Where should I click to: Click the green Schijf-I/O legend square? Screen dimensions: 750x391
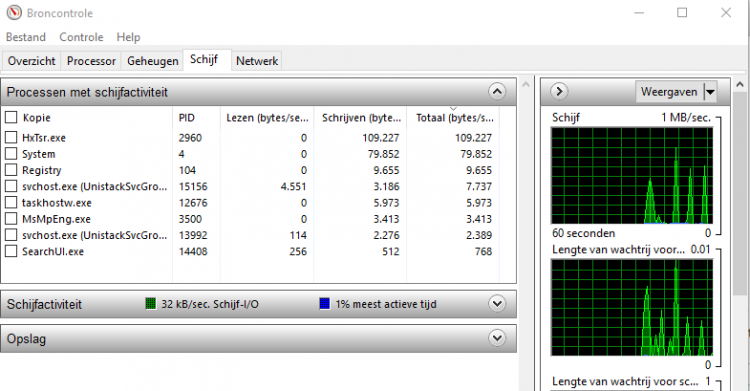151,303
